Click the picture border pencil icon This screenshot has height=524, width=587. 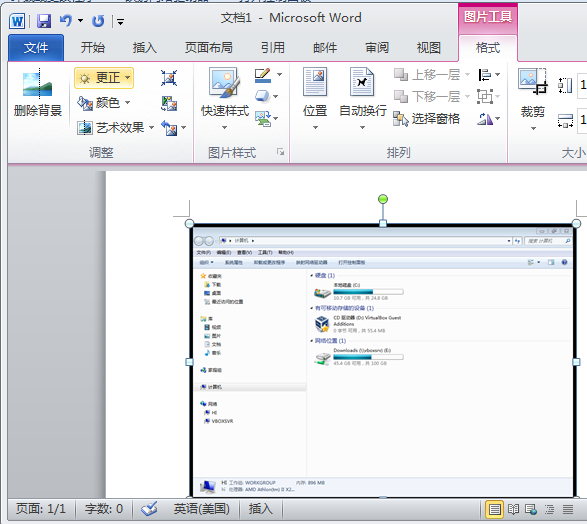click(263, 75)
